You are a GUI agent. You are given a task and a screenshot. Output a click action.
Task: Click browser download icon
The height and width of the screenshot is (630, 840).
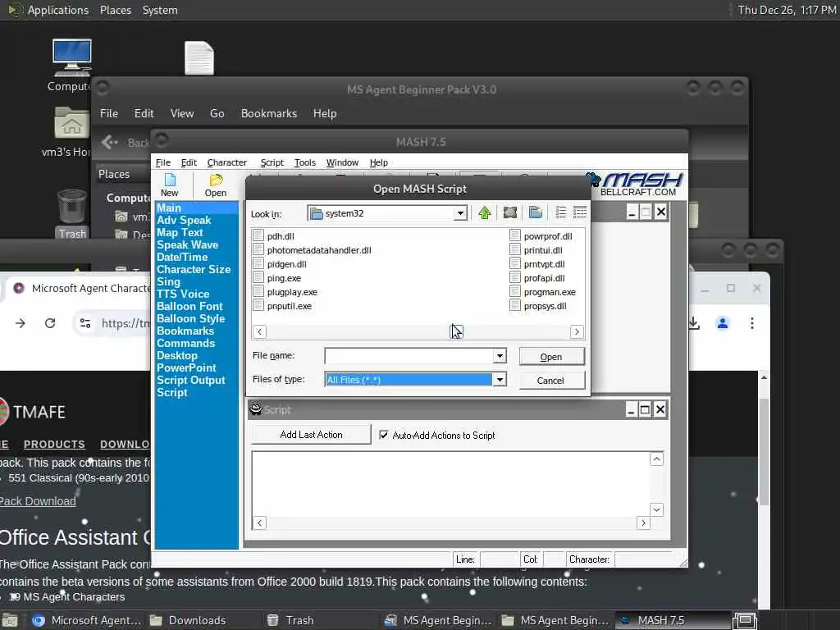694,323
